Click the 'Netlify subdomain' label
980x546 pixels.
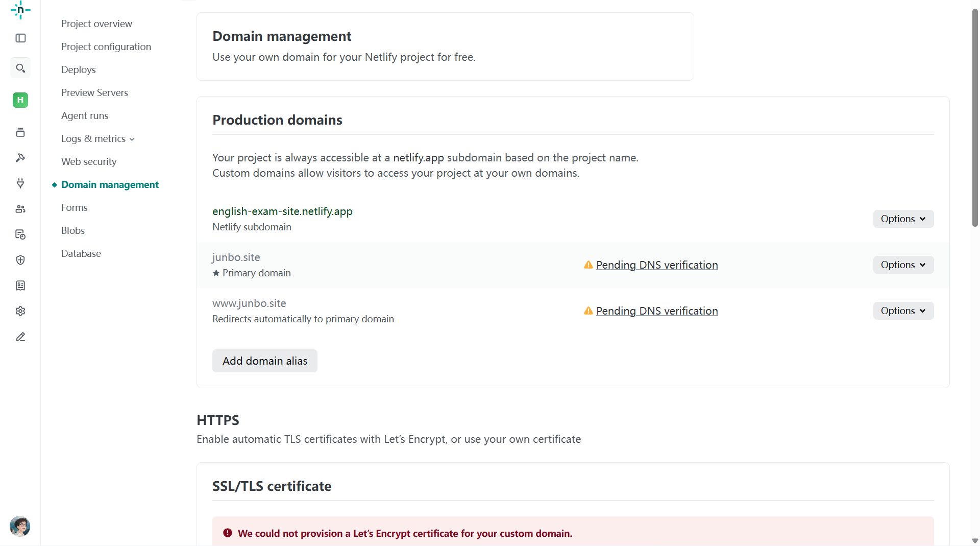tap(252, 227)
